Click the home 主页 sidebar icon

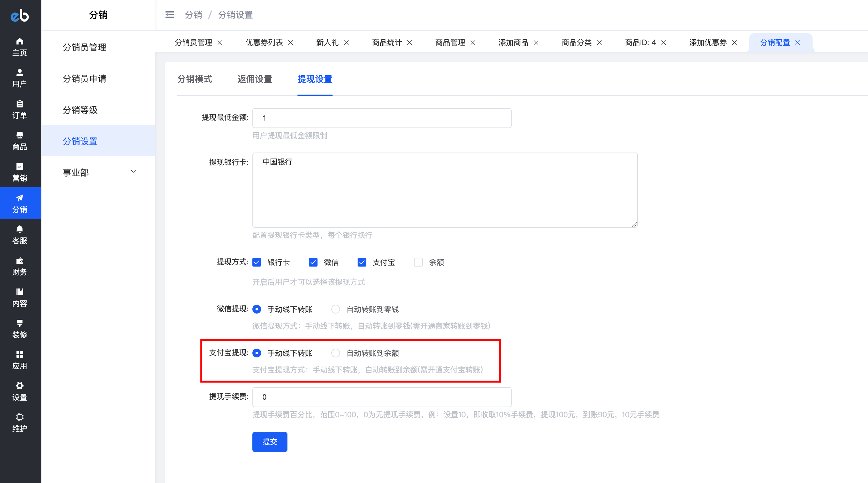tap(19, 41)
